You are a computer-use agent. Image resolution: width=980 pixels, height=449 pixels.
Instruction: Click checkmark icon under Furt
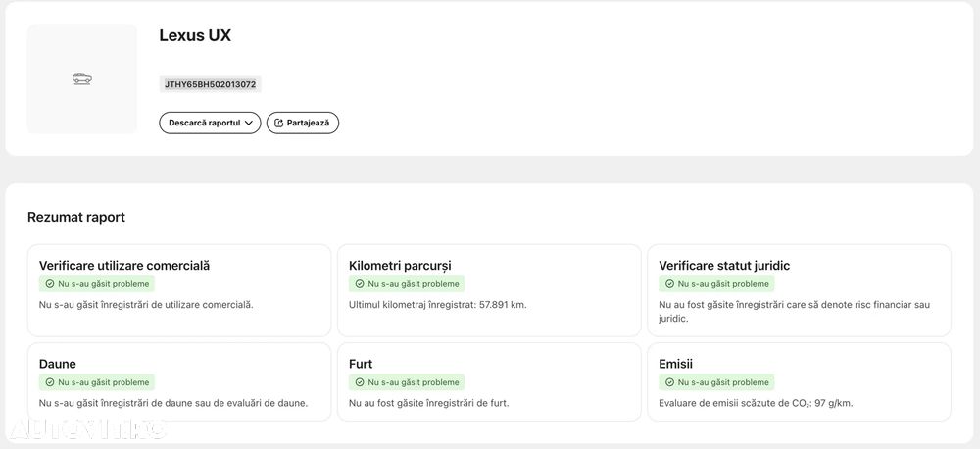point(360,382)
